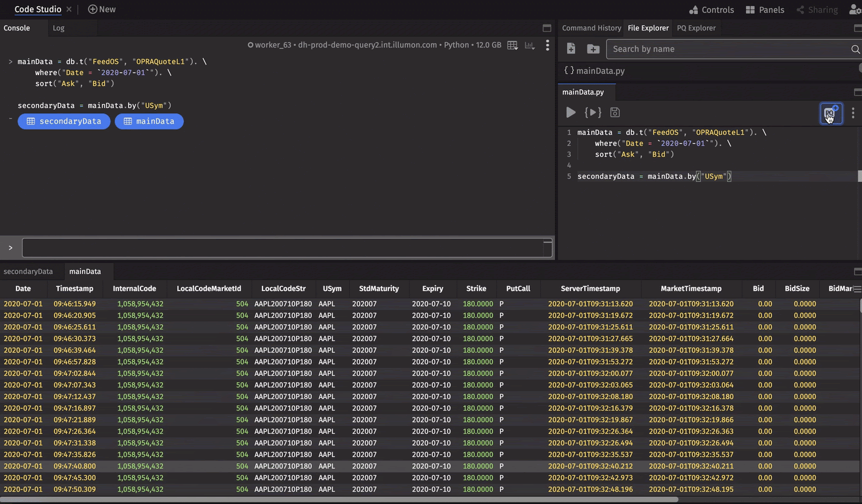Image resolution: width=862 pixels, height=504 pixels.
Task: Switch to the Command History tab
Action: click(x=591, y=28)
